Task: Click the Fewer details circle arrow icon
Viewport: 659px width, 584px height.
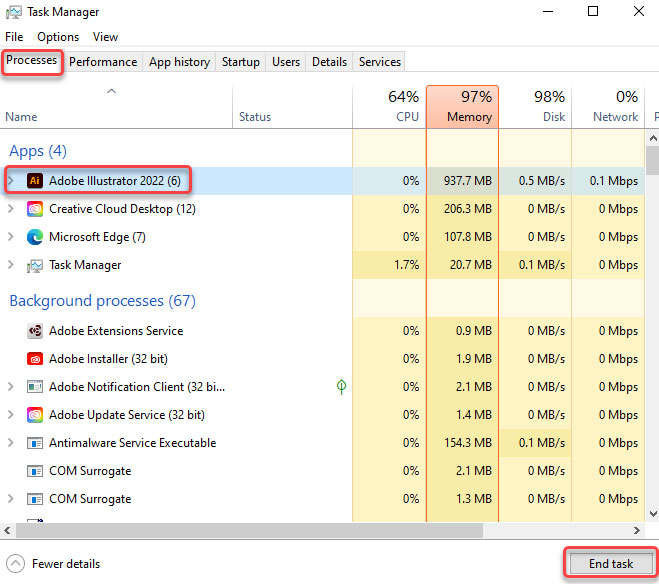Action: click(x=16, y=563)
